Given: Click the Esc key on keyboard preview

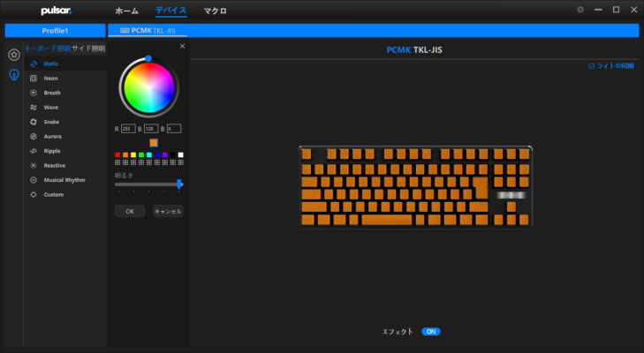Looking at the screenshot, I should click(x=307, y=154).
